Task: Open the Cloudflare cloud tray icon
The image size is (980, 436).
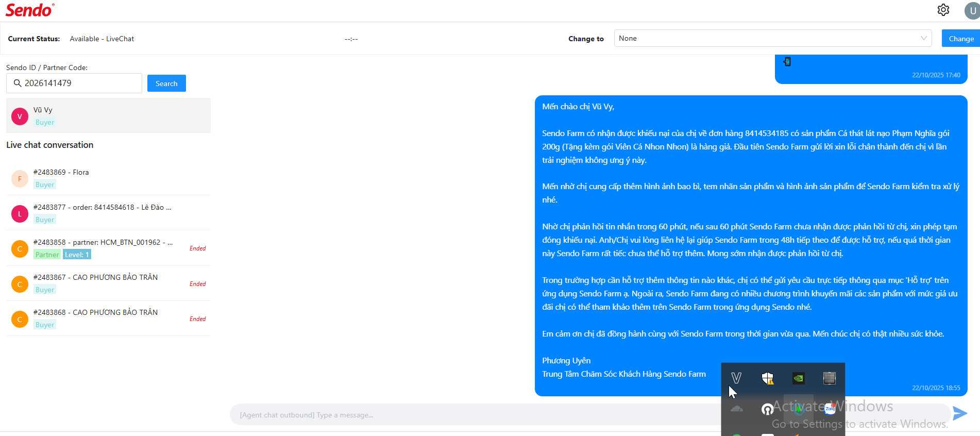Action: [x=737, y=409]
